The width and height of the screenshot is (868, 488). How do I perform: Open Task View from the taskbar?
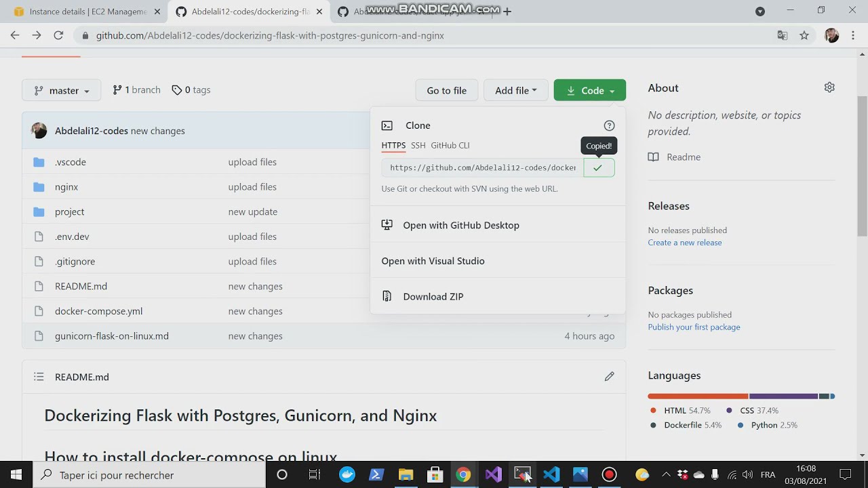click(x=314, y=474)
